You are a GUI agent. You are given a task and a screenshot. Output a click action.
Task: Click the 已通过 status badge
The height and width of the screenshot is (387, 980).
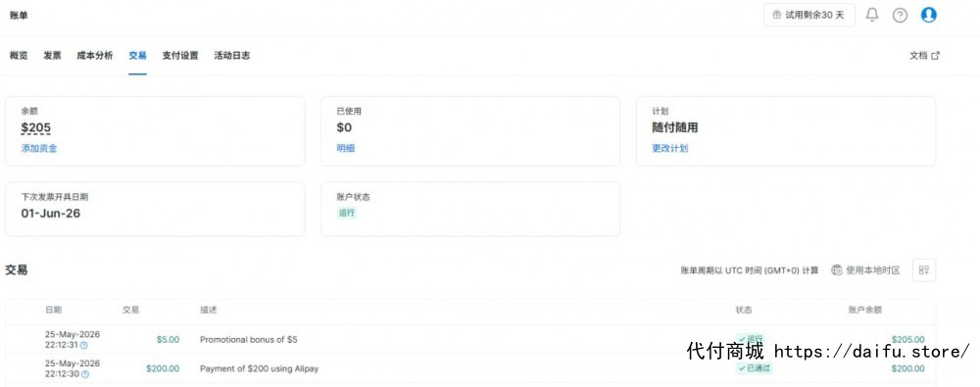[x=754, y=368]
